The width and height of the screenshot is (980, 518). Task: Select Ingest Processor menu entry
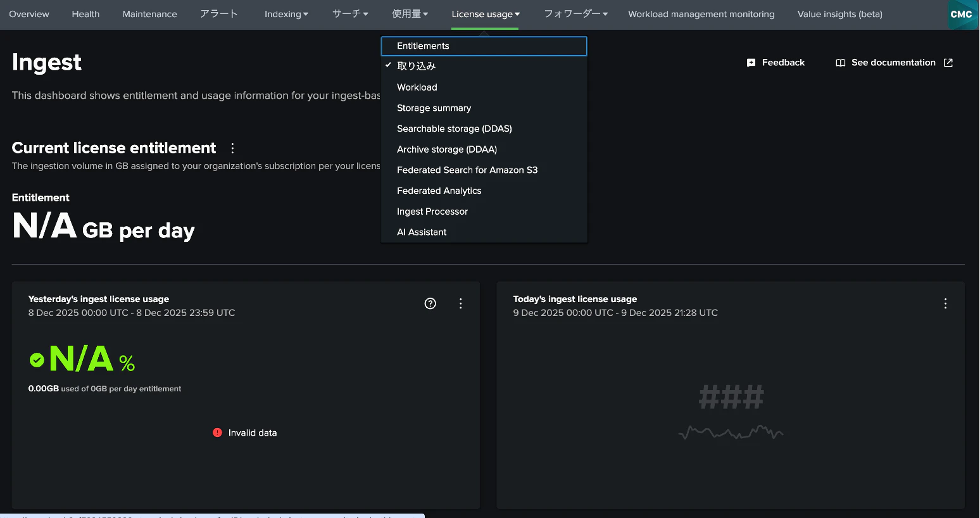point(484,212)
